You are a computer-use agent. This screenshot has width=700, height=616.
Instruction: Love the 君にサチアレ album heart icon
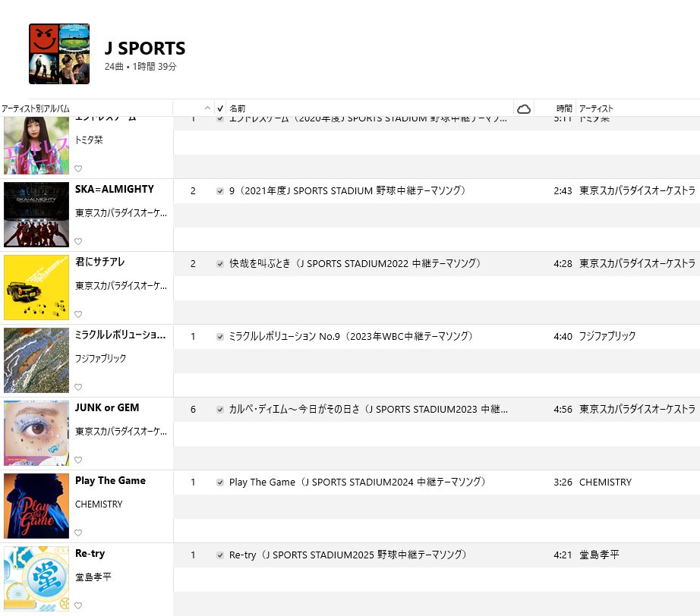point(78,314)
